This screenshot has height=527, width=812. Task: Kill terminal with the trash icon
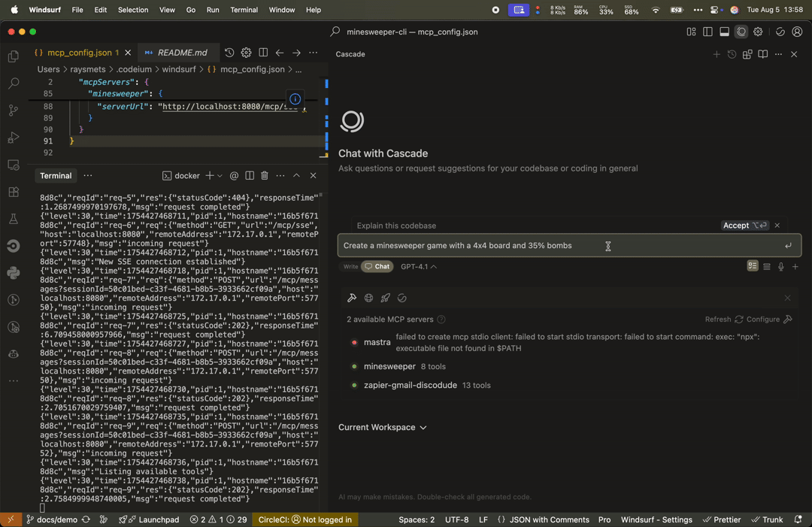click(265, 176)
